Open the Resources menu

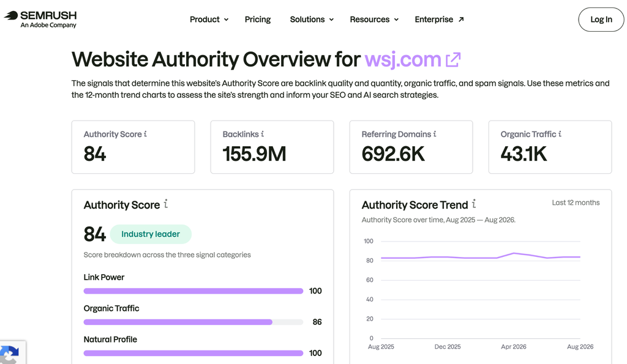pyautogui.click(x=374, y=19)
